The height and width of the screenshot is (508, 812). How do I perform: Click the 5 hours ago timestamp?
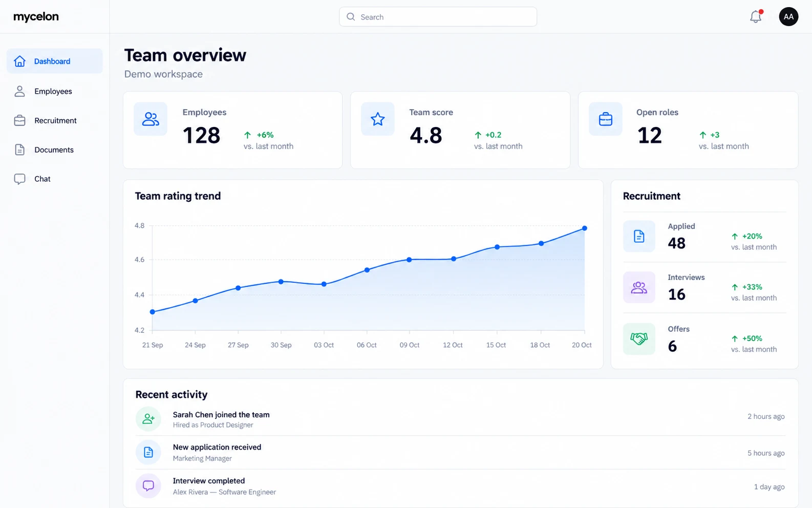click(766, 453)
